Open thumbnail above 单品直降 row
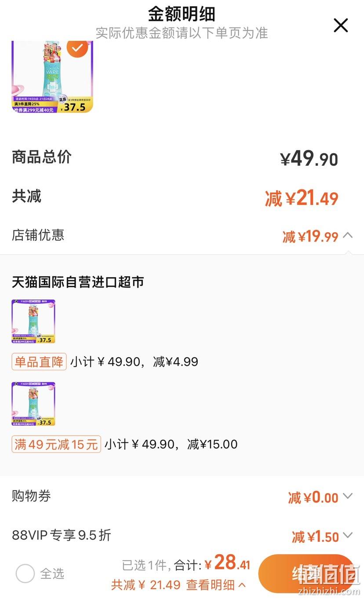Screen dimensions: 364x599 point(33,321)
